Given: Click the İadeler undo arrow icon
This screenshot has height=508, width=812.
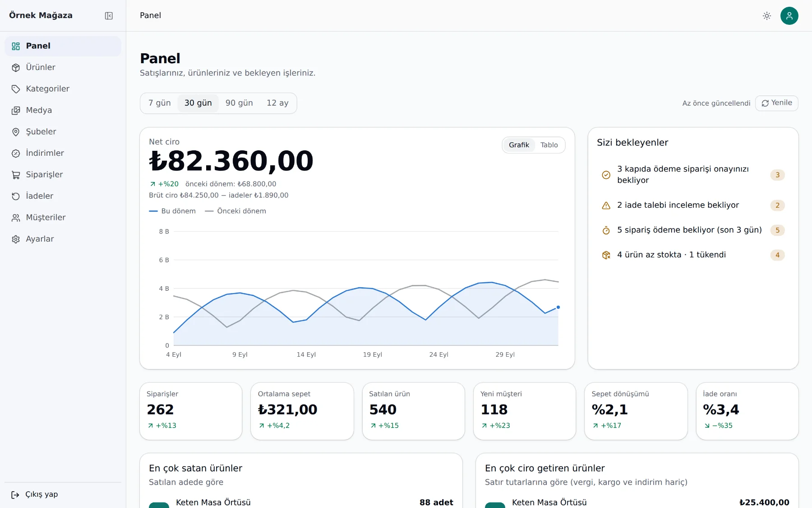Looking at the screenshot, I should (x=16, y=196).
